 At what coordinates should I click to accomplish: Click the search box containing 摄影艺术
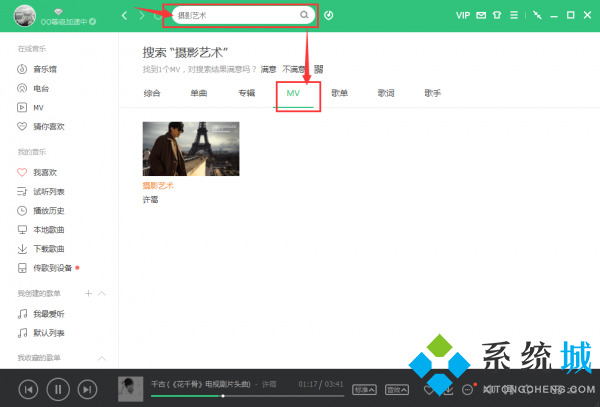pos(243,15)
